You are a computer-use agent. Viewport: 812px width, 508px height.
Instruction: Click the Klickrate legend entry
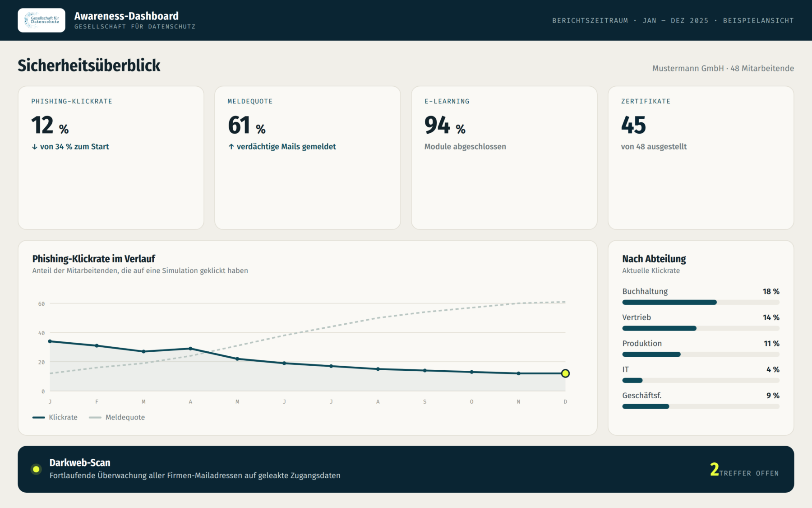[55, 417]
